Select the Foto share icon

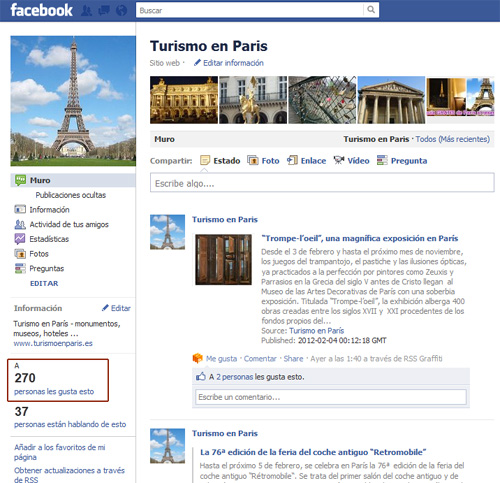click(x=253, y=160)
